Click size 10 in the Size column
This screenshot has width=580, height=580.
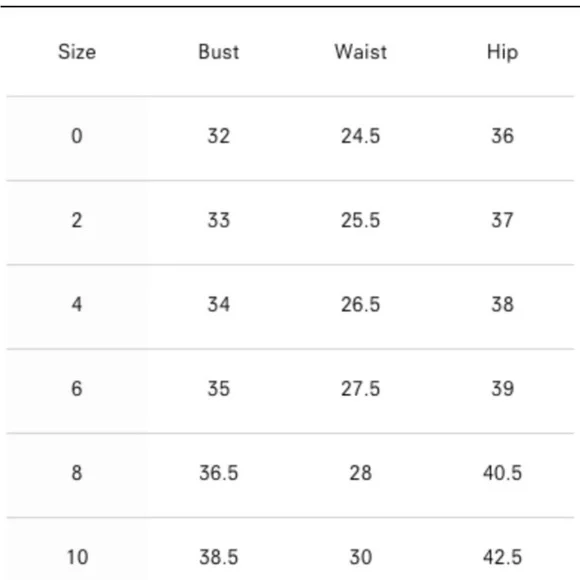(x=78, y=557)
